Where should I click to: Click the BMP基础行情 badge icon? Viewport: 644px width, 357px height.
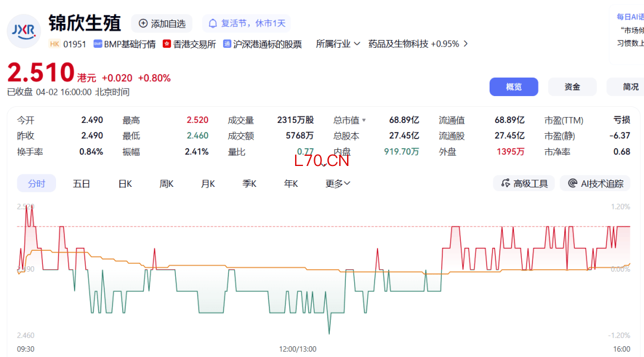pos(98,44)
